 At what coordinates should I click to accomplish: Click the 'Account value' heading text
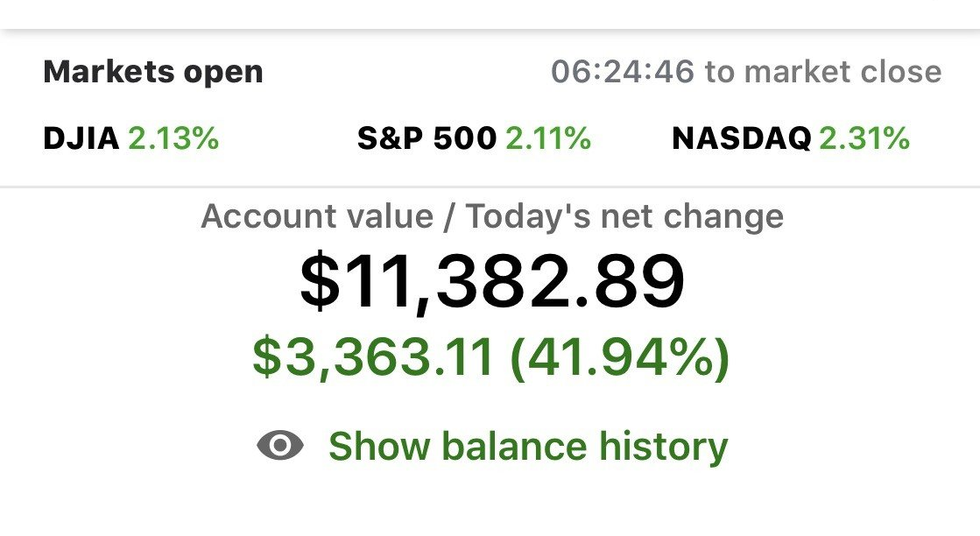tap(317, 217)
